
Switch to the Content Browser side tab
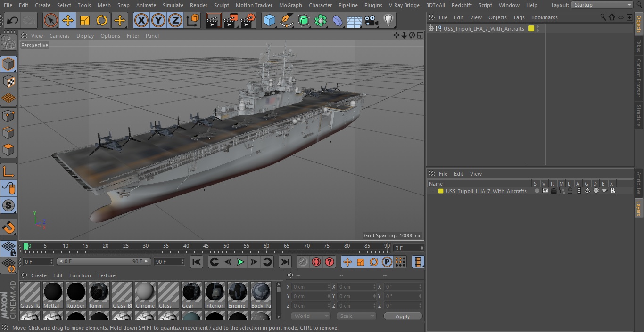click(x=639, y=78)
